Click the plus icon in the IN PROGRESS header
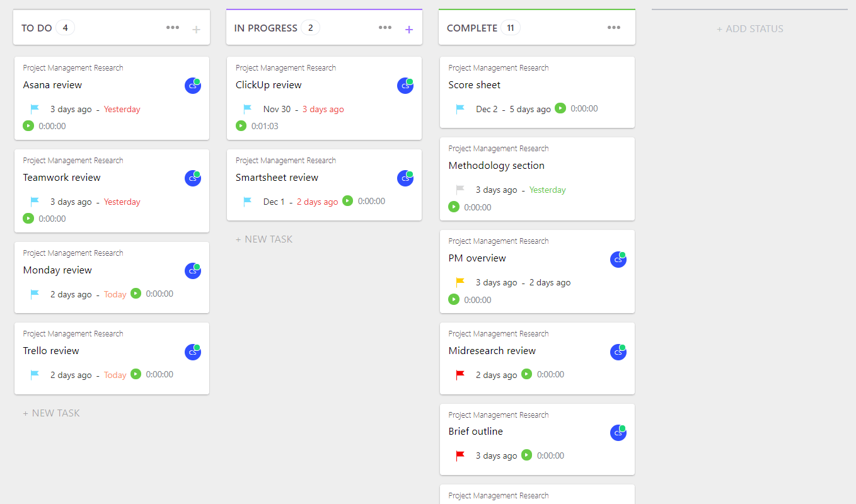This screenshot has height=504, width=856. tap(409, 28)
